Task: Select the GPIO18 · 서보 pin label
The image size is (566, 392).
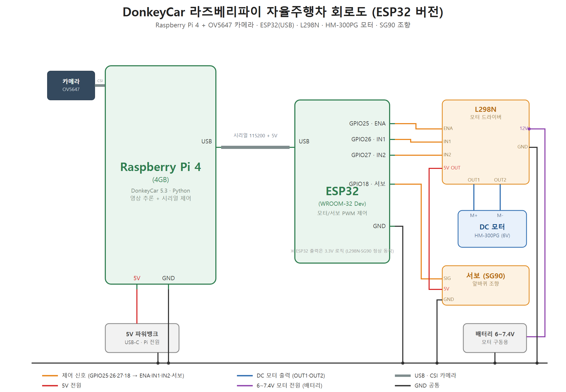Action: pos(367,184)
